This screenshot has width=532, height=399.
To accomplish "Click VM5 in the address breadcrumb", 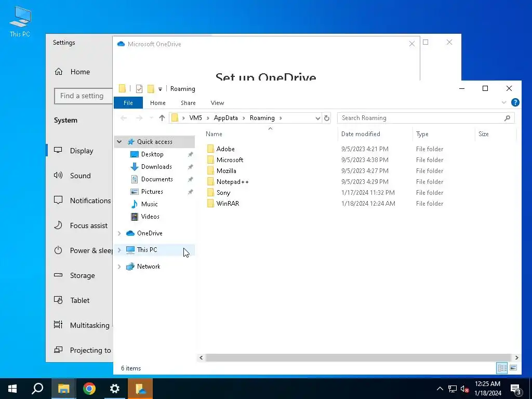I will [x=195, y=118].
